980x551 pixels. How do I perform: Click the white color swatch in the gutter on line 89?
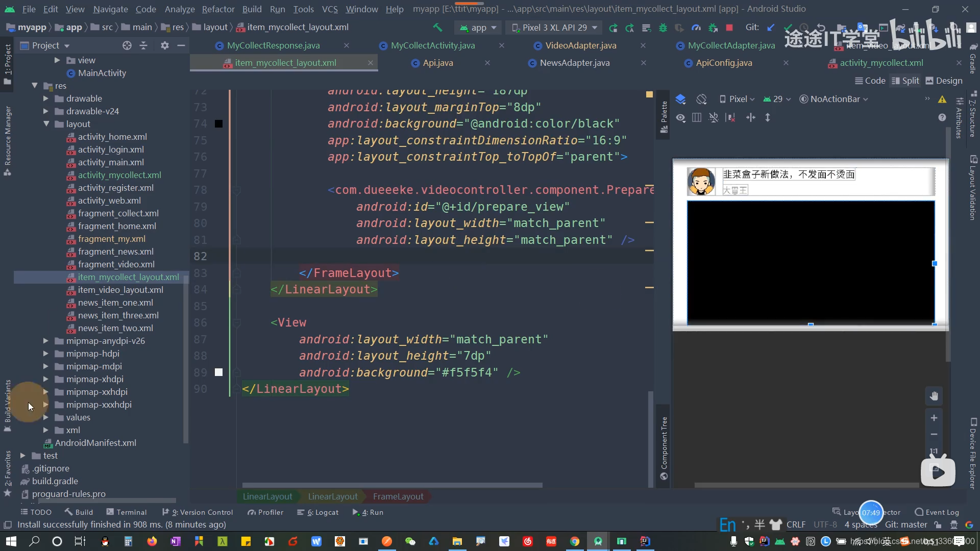pos(218,372)
